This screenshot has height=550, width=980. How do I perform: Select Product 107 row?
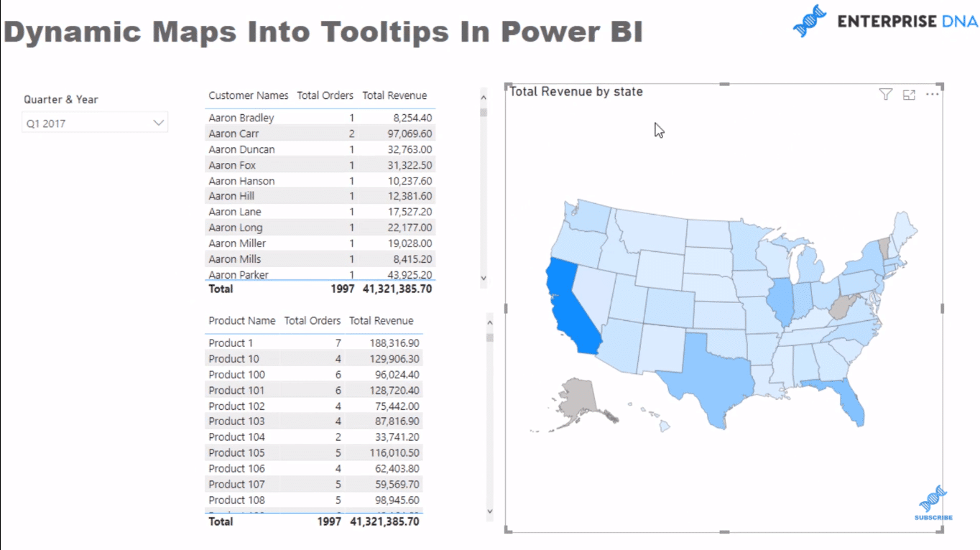click(x=314, y=485)
